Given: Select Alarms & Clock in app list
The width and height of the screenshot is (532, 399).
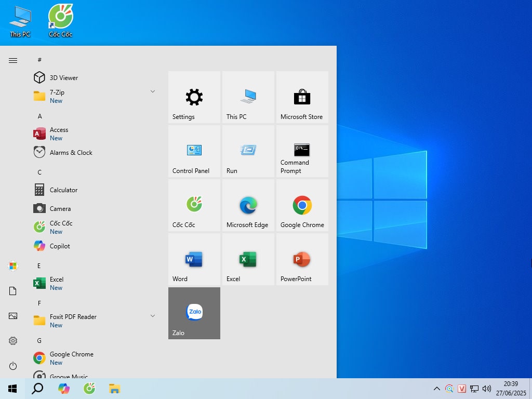Looking at the screenshot, I should (71, 153).
